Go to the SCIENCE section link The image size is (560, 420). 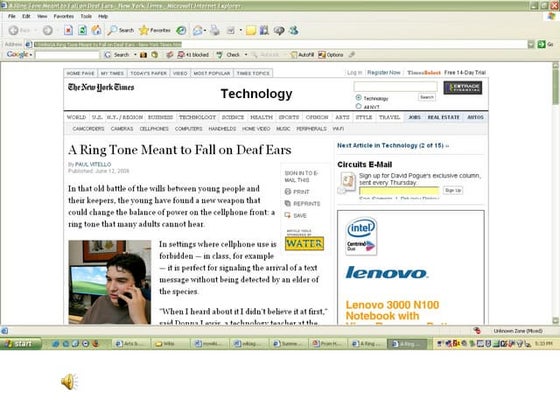click(x=233, y=117)
